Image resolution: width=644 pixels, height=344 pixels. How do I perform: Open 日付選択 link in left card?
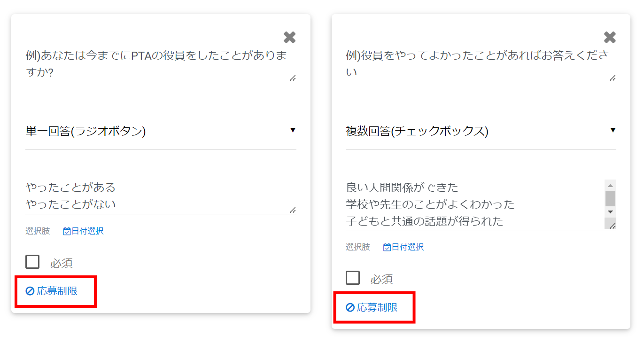pyautogui.click(x=87, y=231)
